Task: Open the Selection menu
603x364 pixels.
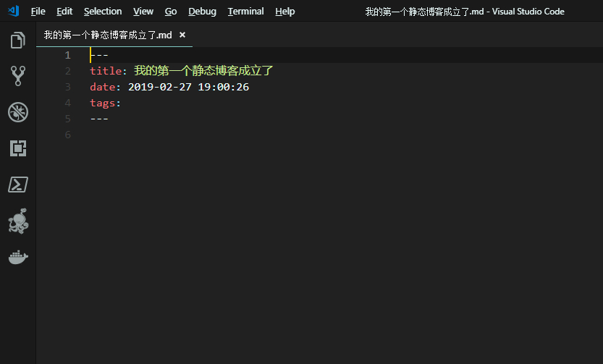Action: 103,12
